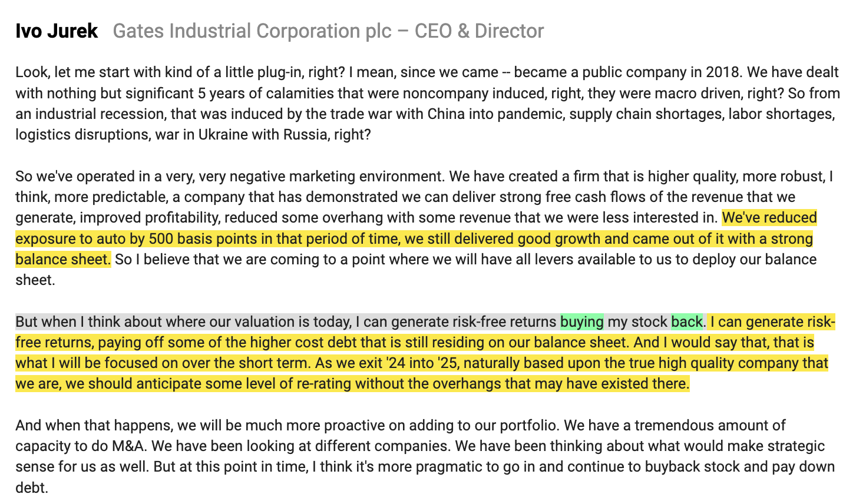Click the speaker name Ivo Jurek

click(57, 31)
